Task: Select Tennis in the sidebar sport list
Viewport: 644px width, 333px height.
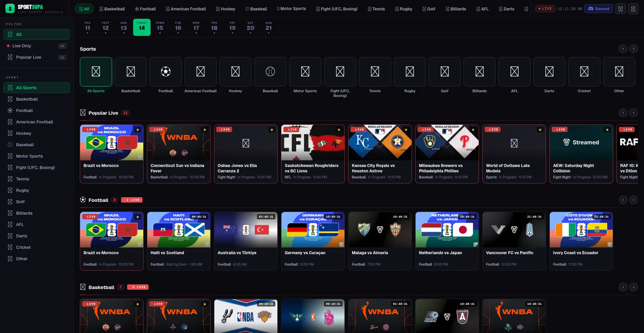Action: 37,179
